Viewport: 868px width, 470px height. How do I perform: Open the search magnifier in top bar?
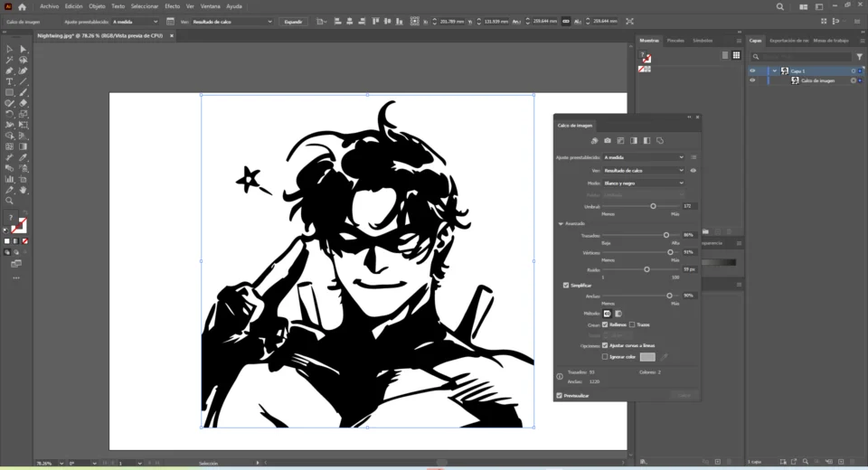[780, 6]
